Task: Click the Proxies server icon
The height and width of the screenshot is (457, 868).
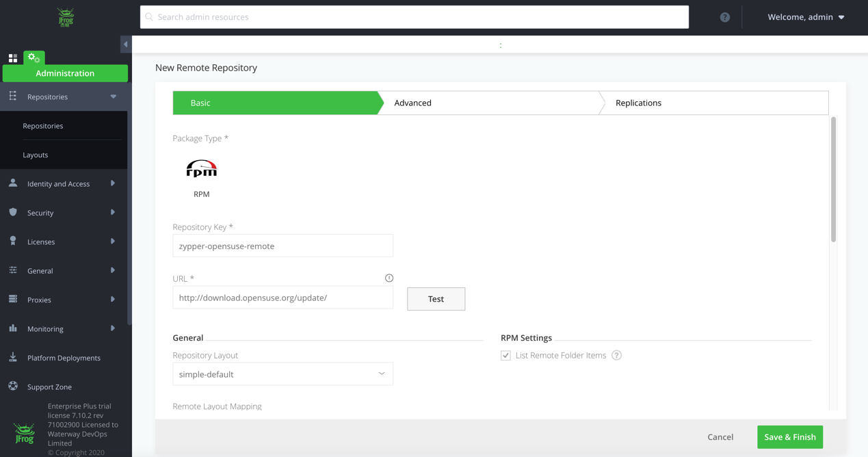Action: [13, 299]
